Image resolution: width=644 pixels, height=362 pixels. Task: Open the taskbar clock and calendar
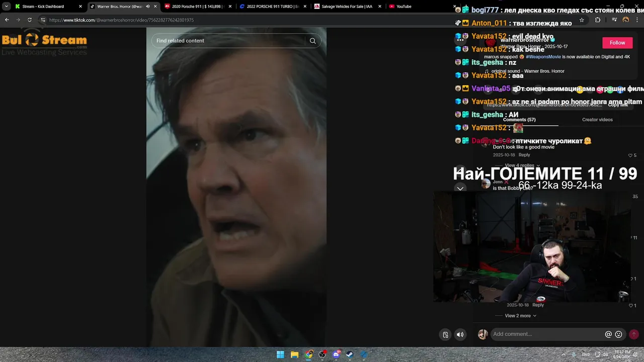[x=623, y=354]
